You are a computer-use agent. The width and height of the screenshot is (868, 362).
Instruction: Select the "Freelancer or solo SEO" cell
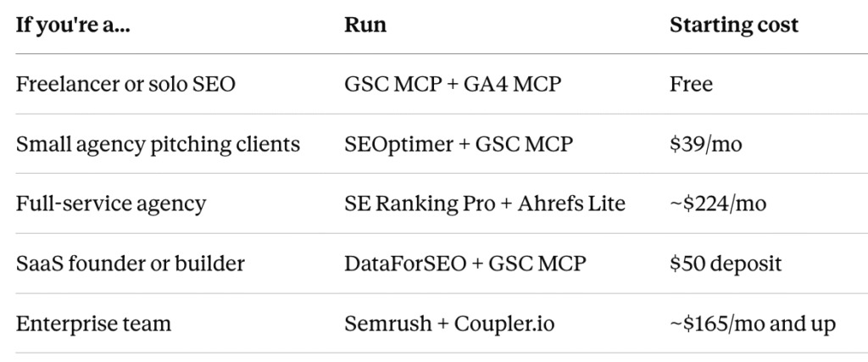pyautogui.click(x=125, y=84)
